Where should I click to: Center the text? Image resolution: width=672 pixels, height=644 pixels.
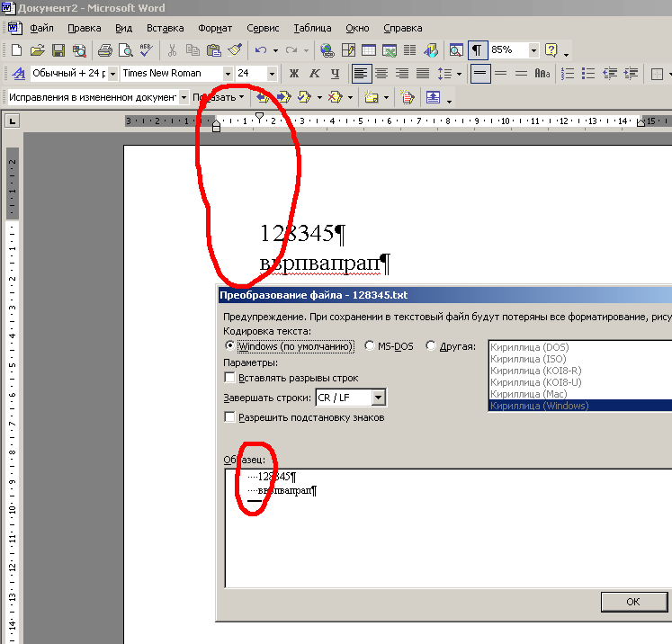[x=381, y=73]
